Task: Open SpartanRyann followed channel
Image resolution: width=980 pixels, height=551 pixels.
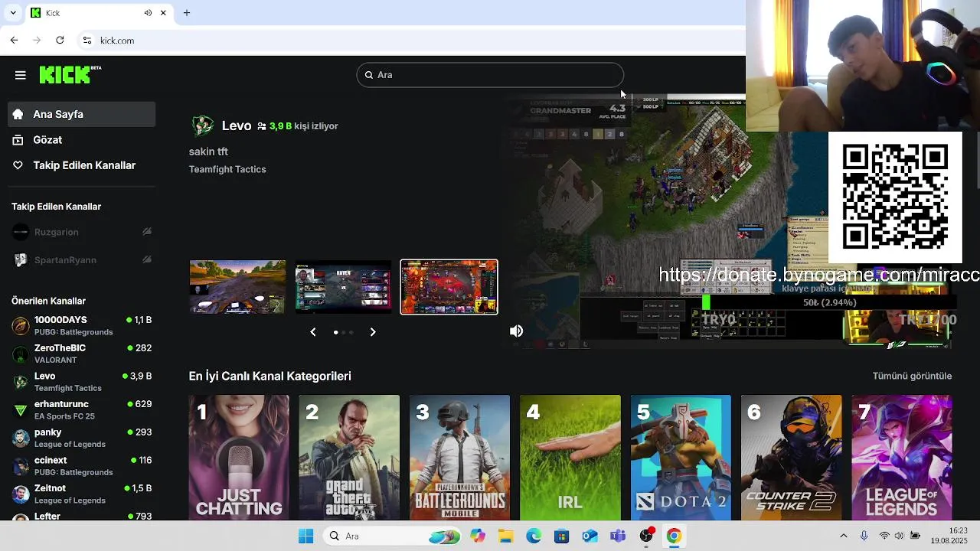Action: [x=81, y=260]
